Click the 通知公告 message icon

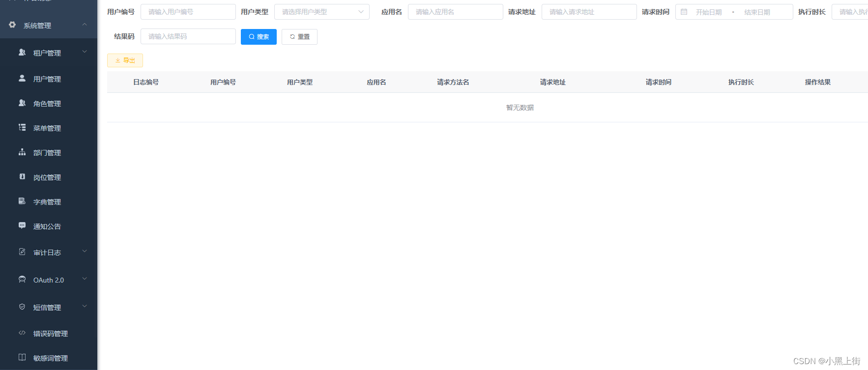pyautogui.click(x=22, y=226)
